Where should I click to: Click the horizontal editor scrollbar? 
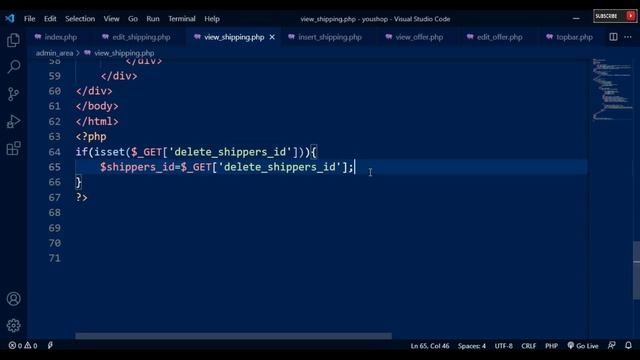233,336
